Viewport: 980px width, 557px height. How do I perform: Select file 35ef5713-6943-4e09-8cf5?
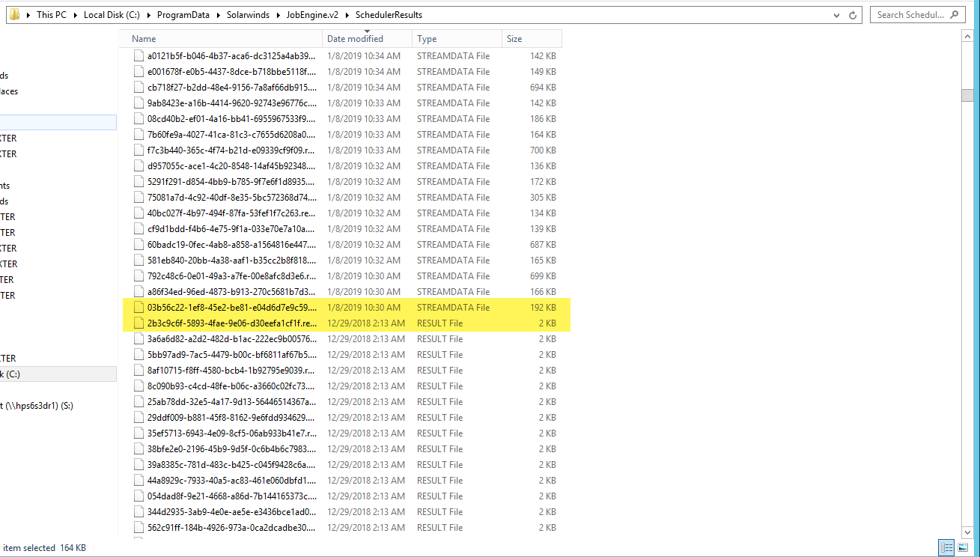tap(232, 433)
